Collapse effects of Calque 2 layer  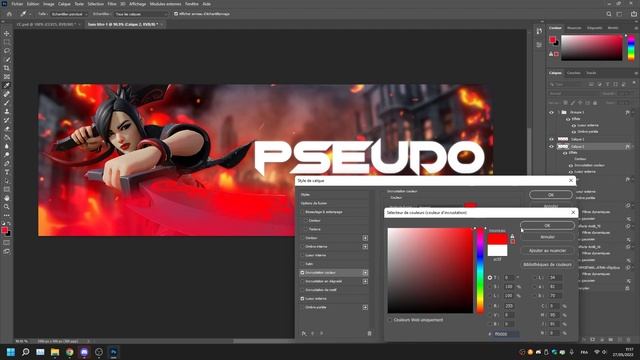click(x=633, y=147)
